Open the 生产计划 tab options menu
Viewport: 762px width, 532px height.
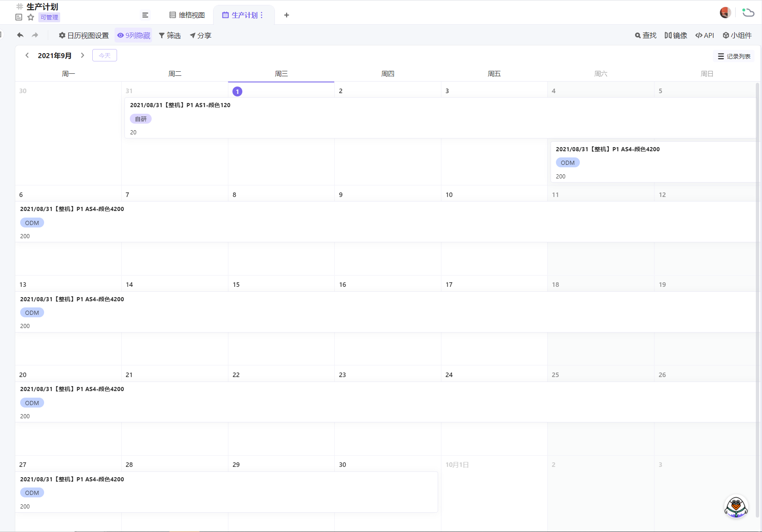pyautogui.click(x=261, y=15)
